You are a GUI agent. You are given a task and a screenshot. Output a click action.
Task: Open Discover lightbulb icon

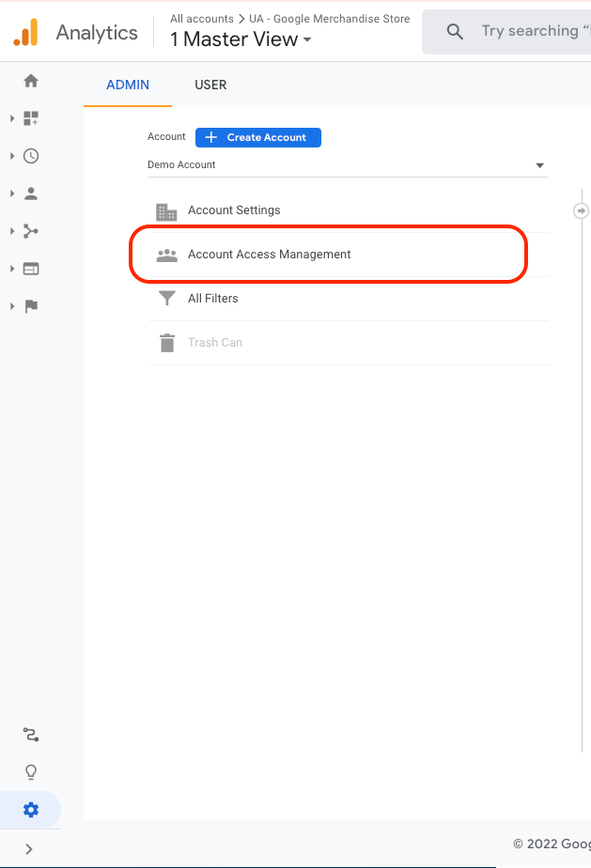point(31,772)
